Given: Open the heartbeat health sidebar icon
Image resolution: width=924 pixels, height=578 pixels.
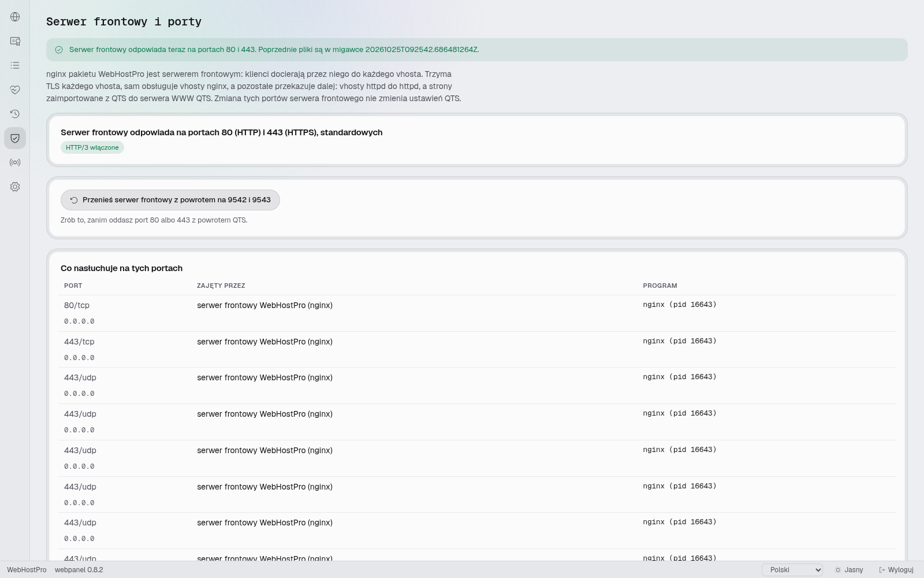Looking at the screenshot, I should point(15,90).
